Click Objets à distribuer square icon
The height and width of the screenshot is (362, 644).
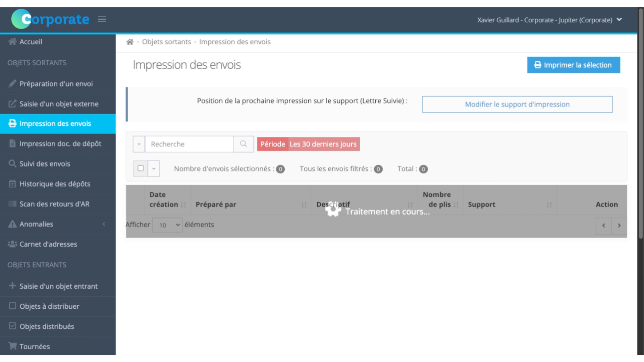(x=12, y=306)
